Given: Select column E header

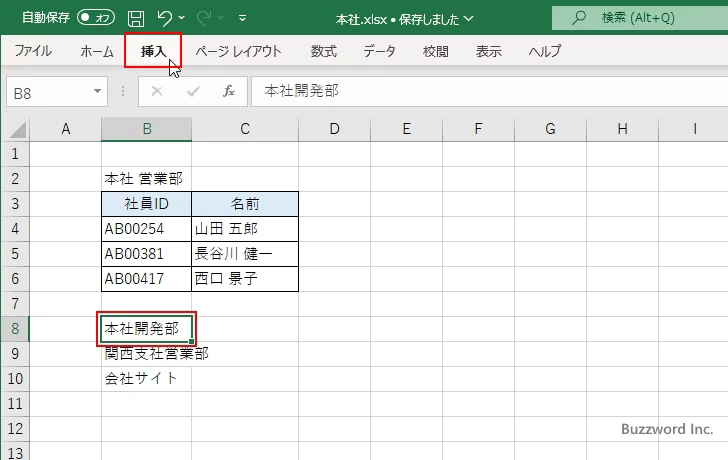Looking at the screenshot, I should coord(406,129).
